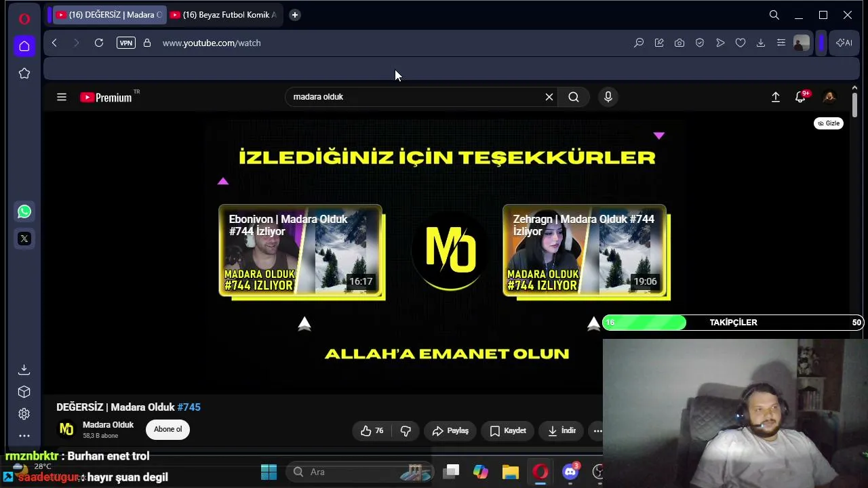Open Opera settings gear in sidebar
The image size is (868, 488).
pos(24,414)
